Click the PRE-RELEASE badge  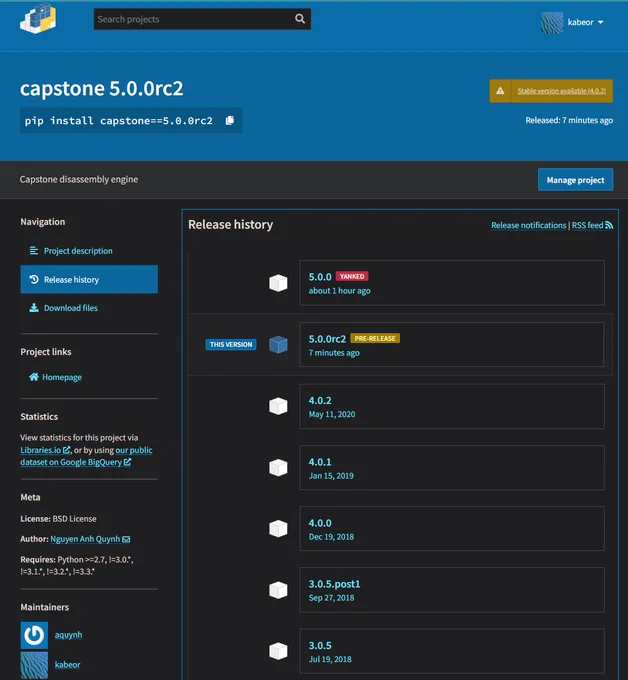pos(375,338)
